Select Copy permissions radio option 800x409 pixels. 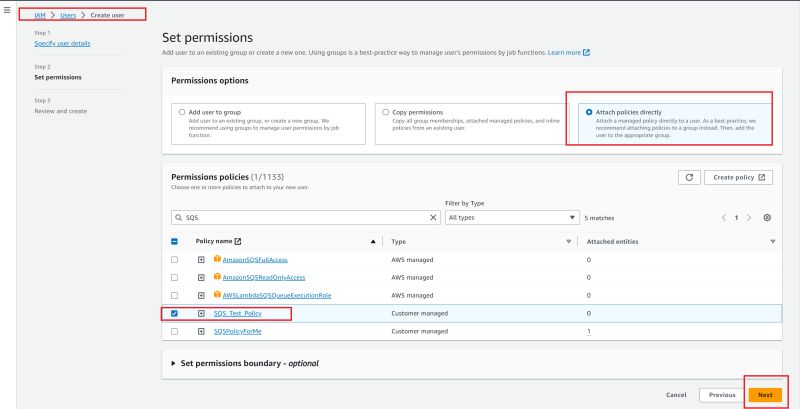pos(386,112)
